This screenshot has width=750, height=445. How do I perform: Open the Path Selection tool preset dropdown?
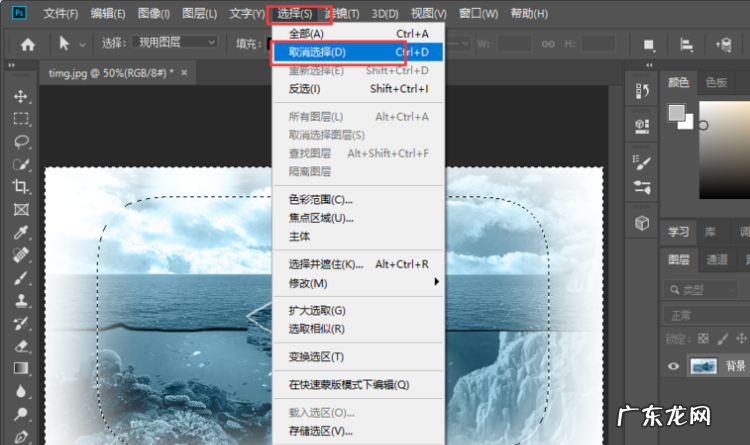click(82, 44)
